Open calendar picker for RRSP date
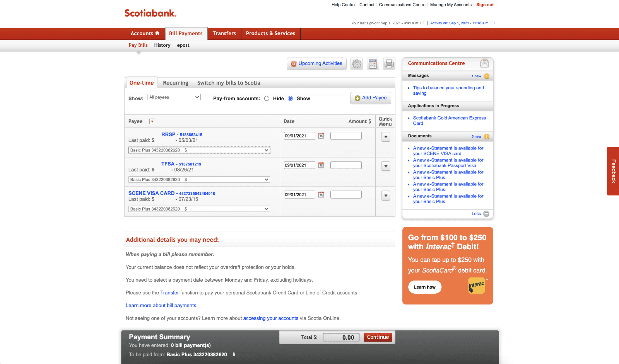Screen dimensions: 619x364 point(321,136)
